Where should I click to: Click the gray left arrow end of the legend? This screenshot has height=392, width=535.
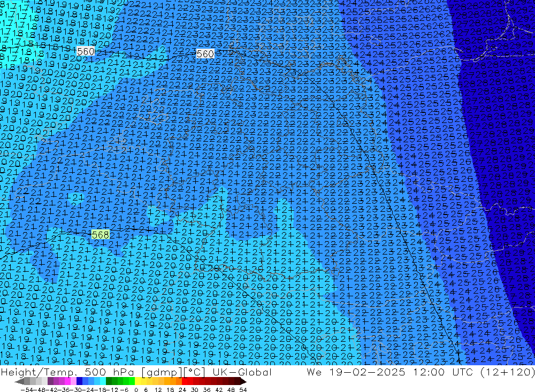click(19, 381)
